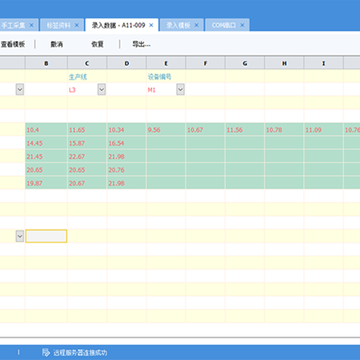Open the dropdown arrow beside the selected input cell
360x360 pixels.
20,236
